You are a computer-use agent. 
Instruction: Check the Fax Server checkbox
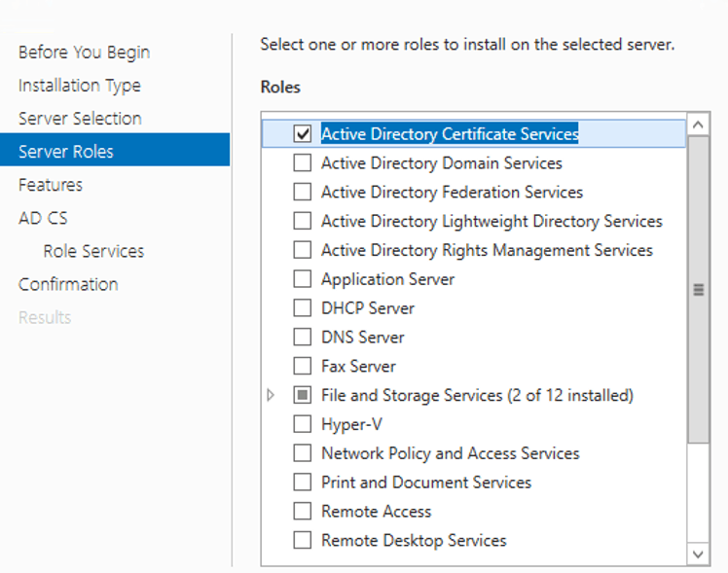(303, 366)
